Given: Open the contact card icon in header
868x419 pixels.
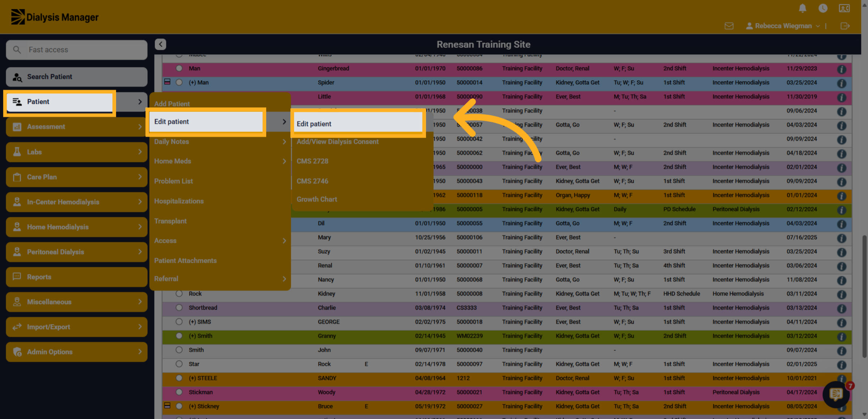Looking at the screenshot, I should [x=844, y=8].
